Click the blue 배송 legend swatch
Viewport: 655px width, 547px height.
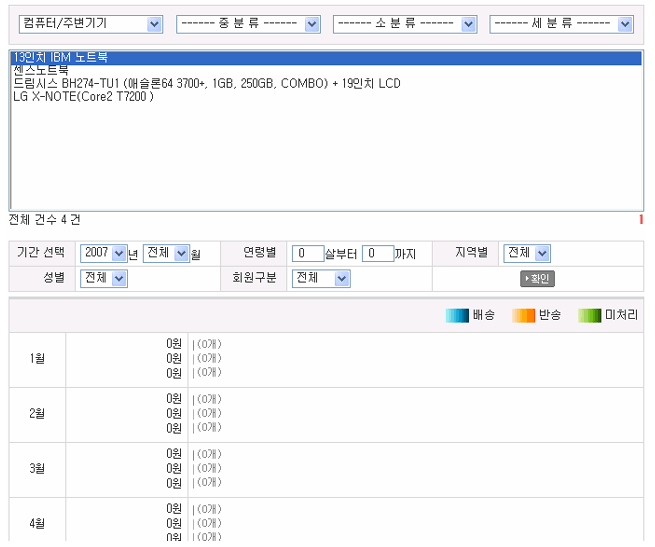(x=457, y=316)
